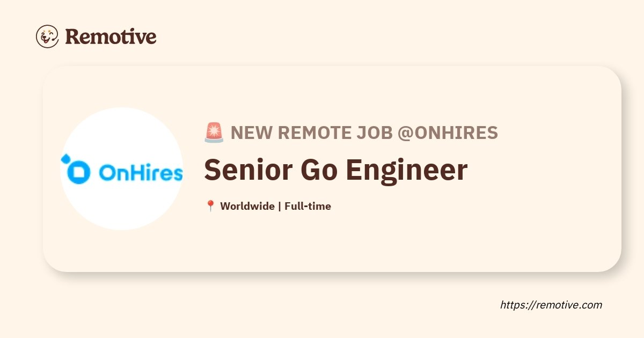Click the blue square OnHires symbol

click(x=78, y=173)
